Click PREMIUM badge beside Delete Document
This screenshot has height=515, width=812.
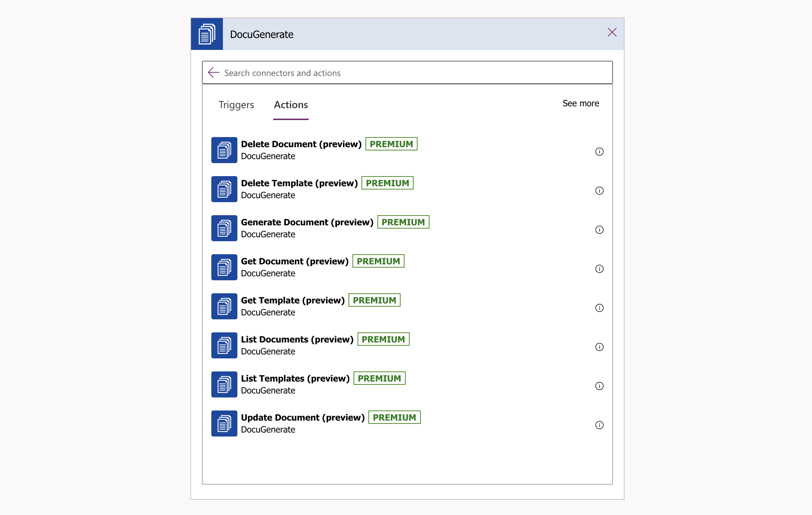click(391, 144)
